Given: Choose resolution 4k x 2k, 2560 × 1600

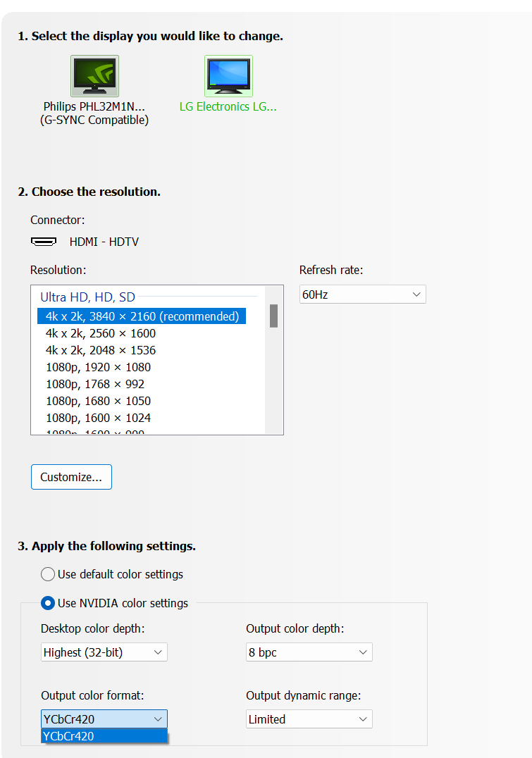Looking at the screenshot, I should [101, 333].
